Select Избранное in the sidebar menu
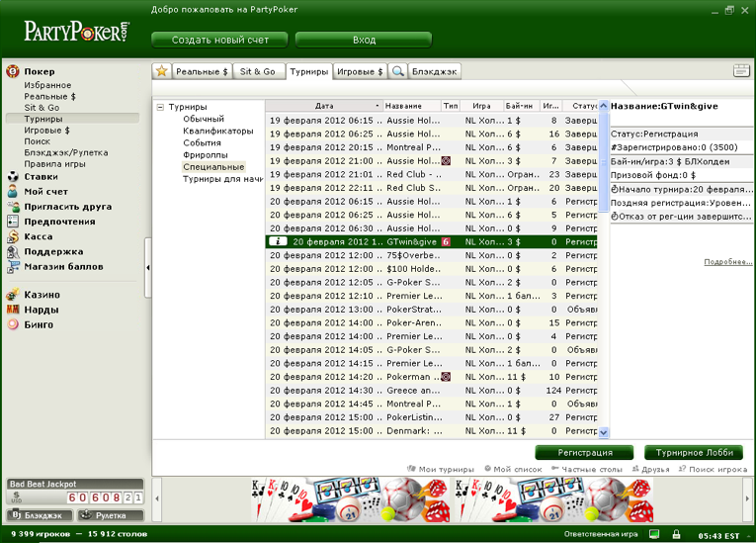 click(x=47, y=85)
